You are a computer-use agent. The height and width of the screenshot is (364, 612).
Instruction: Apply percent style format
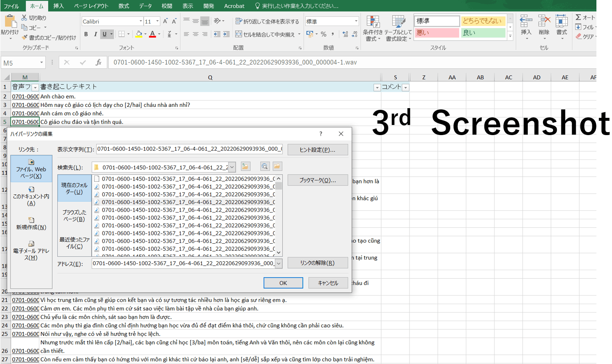click(323, 34)
